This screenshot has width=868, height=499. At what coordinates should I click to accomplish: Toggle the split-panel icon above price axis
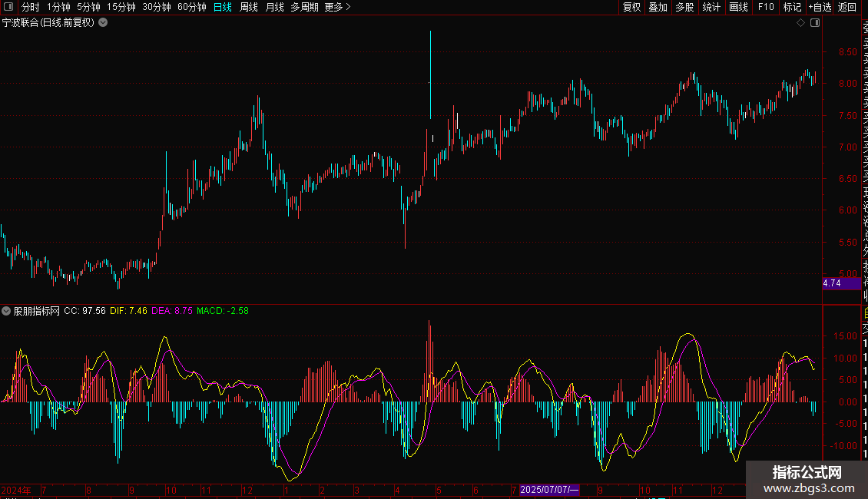point(815,23)
